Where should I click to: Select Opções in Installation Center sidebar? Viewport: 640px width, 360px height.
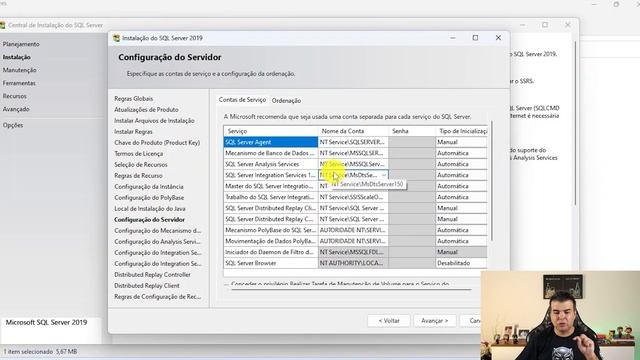tap(13, 125)
